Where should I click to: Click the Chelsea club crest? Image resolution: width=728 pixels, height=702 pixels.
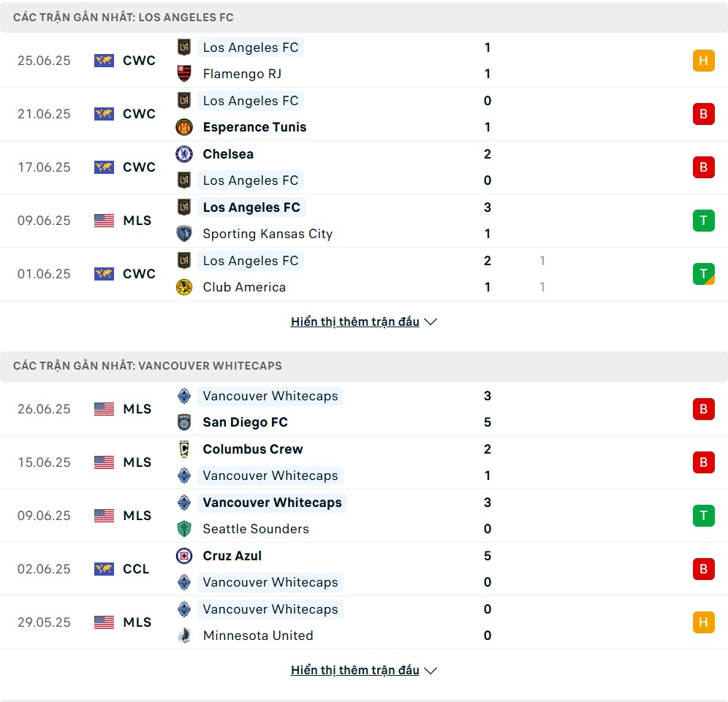(184, 154)
